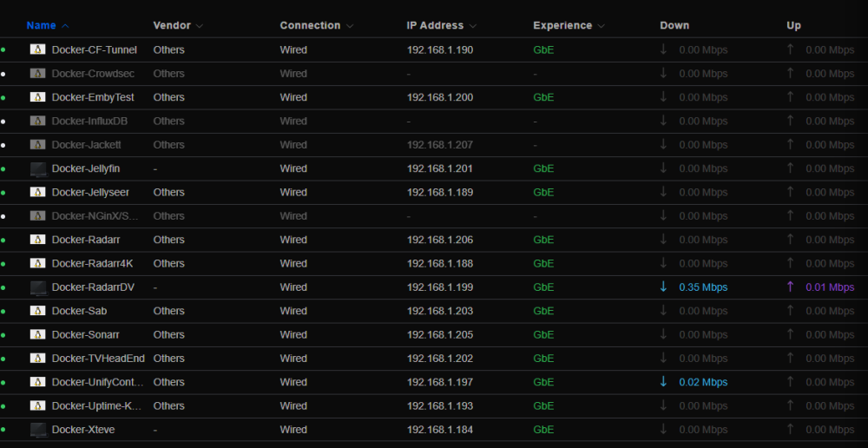
Task: Click IP address 192.168.1.201
Action: coord(439,168)
